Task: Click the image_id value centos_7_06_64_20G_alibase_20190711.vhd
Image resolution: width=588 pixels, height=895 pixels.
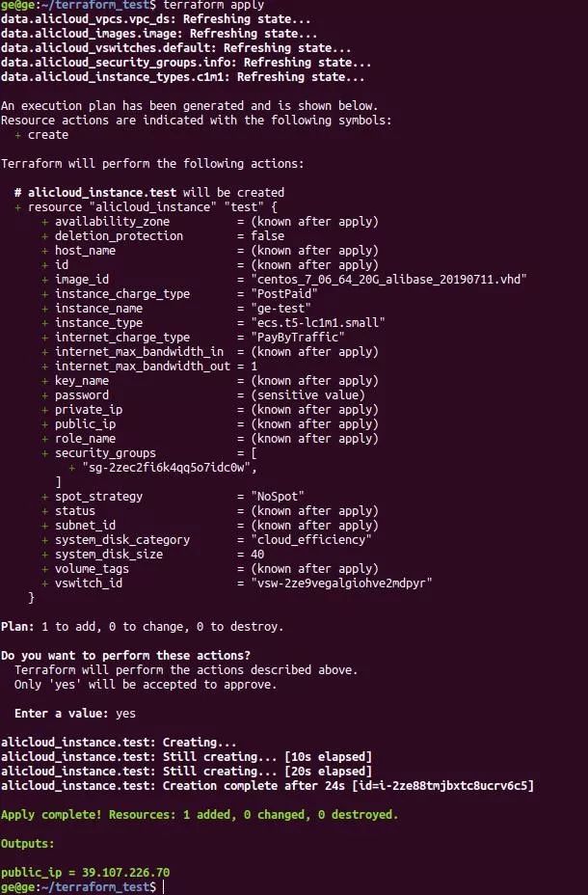Action: (389, 279)
